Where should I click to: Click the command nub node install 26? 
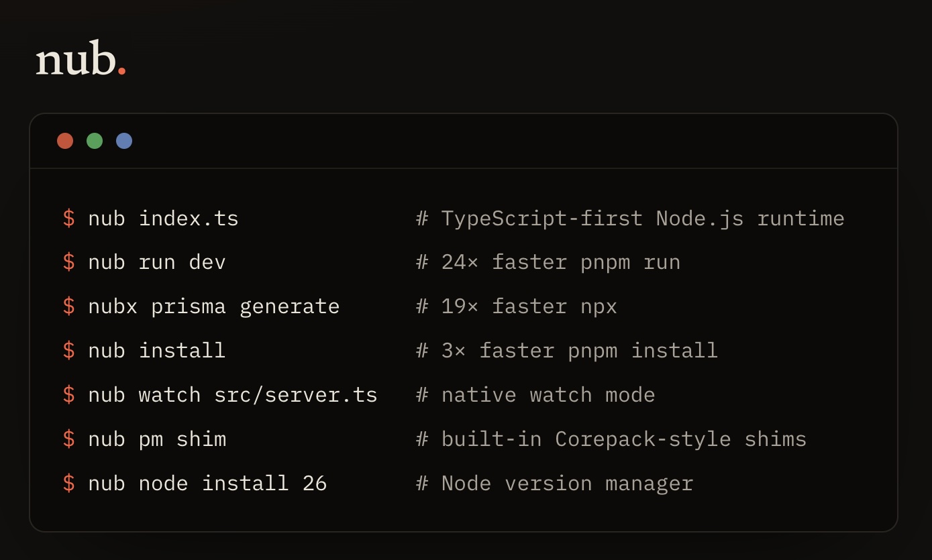click(x=207, y=484)
